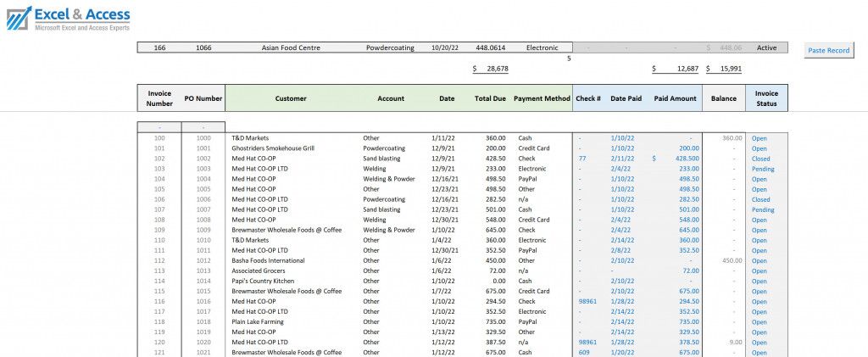Screen dimensions: 868x357
Task: Click the Excel & Access logo
Action: point(68,19)
